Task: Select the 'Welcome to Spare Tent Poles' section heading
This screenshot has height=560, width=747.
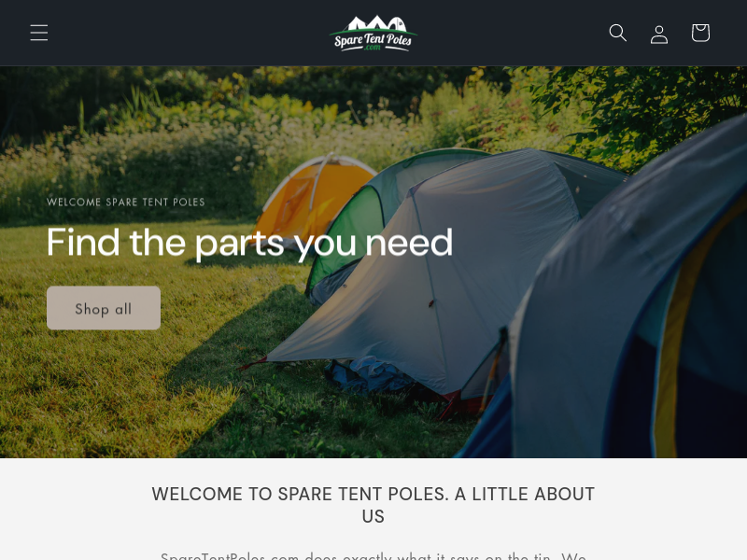Action: (x=373, y=505)
